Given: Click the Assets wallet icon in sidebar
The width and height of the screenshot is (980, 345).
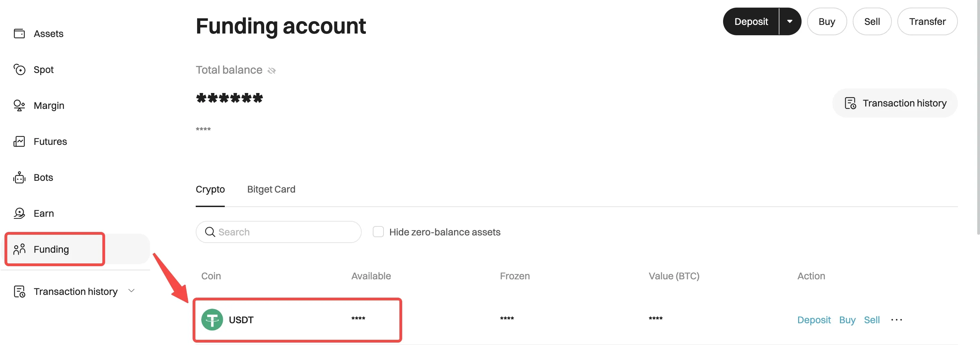Looking at the screenshot, I should 19,34.
